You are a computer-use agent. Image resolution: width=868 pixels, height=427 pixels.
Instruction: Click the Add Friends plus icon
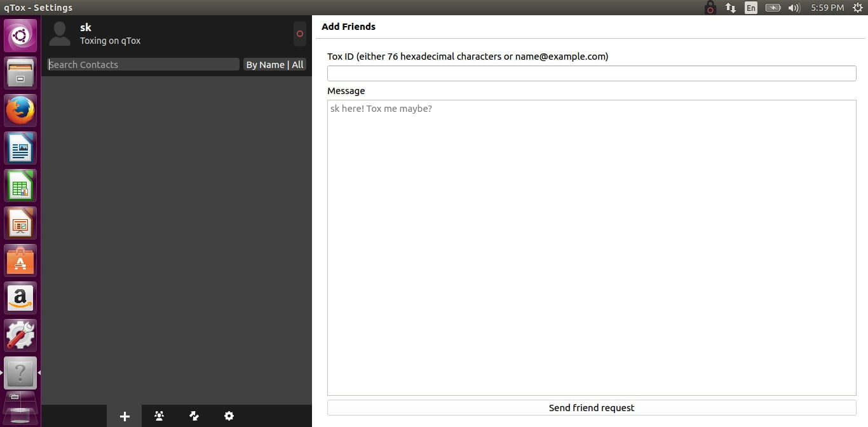pos(125,416)
